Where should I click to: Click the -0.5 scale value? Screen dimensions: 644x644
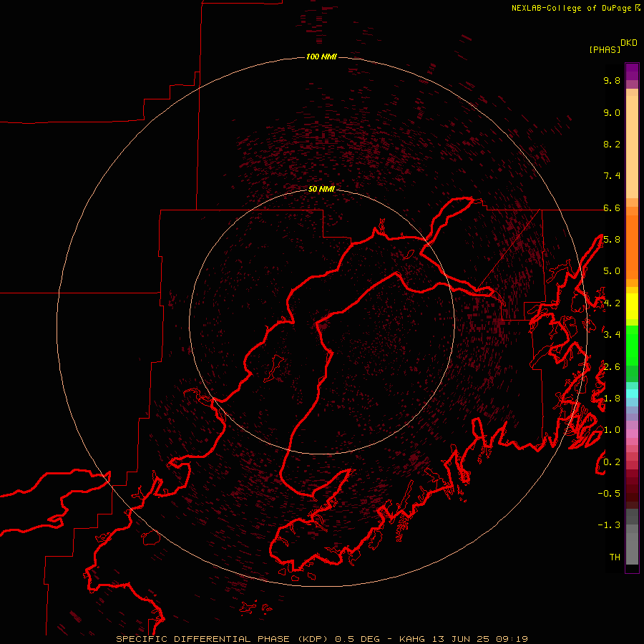pyautogui.click(x=609, y=494)
